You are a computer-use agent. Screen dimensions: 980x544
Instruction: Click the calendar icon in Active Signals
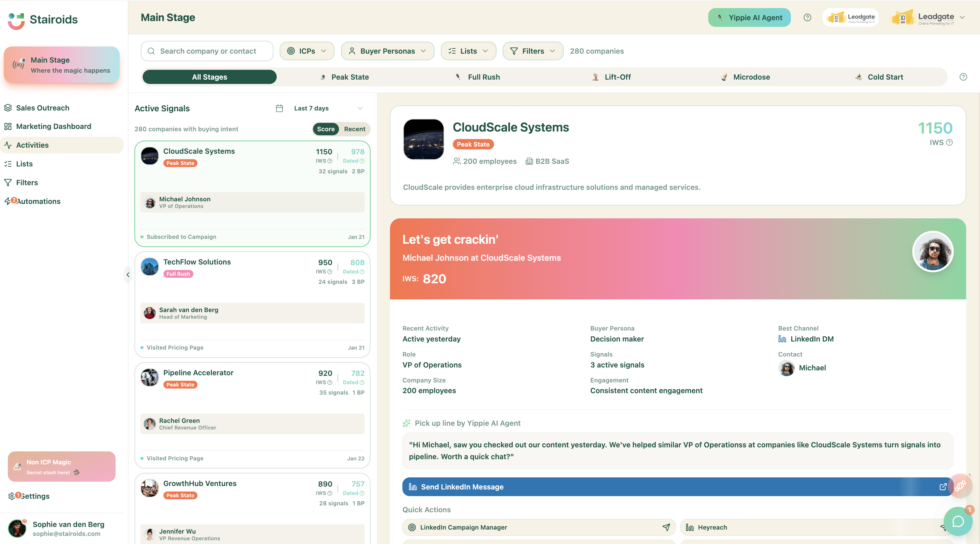[x=279, y=108]
